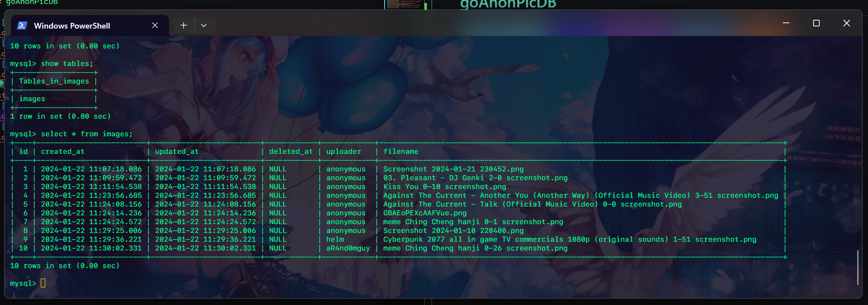The height and width of the screenshot is (305, 868).
Task: Click the goAnonPicDB title behind the terminal
Action: click(508, 4)
